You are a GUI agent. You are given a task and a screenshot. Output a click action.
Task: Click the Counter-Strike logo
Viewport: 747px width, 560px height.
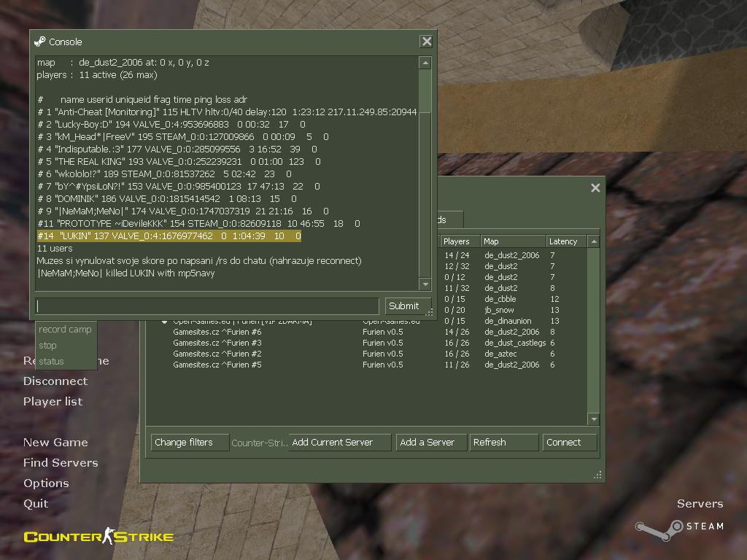(98, 536)
